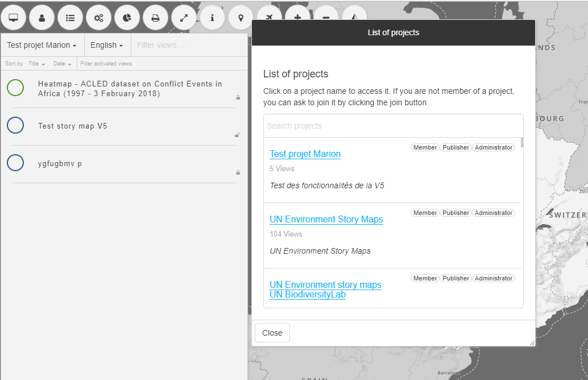588x380 pixels.
Task: Activate the Heatmap ACLED dataset view circle
Action: coord(15,88)
